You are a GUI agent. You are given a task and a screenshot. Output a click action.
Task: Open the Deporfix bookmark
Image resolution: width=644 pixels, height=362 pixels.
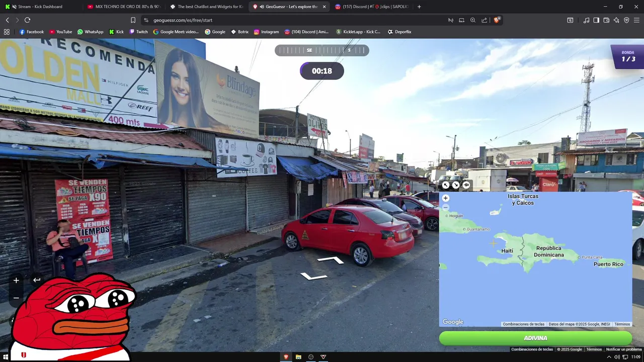tap(399, 32)
